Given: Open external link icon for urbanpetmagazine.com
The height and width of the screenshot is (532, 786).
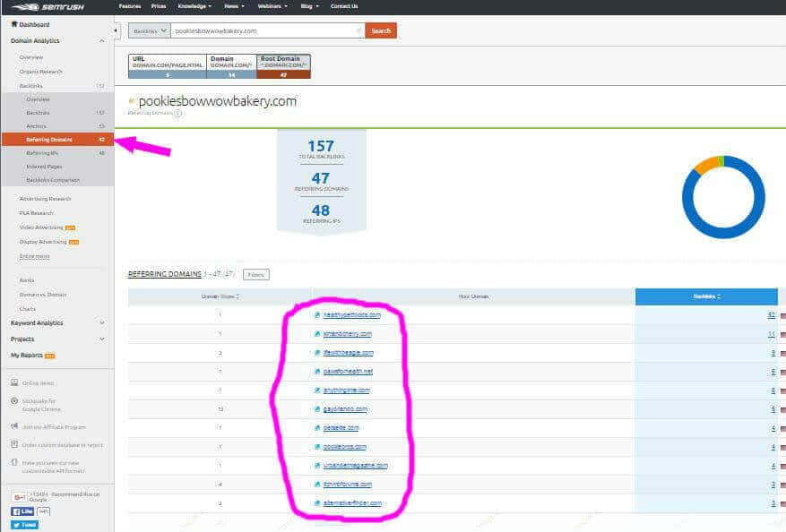Looking at the screenshot, I should 316,466.
